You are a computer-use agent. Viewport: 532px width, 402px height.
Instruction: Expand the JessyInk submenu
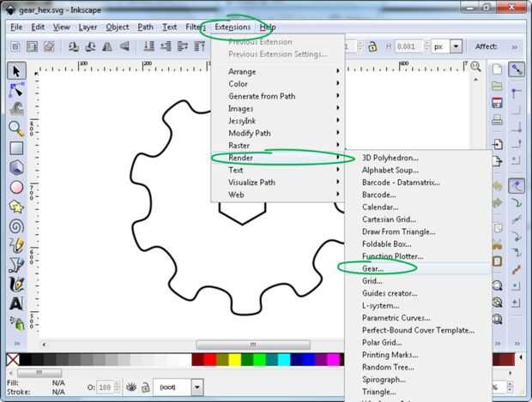tap(277, 121)
